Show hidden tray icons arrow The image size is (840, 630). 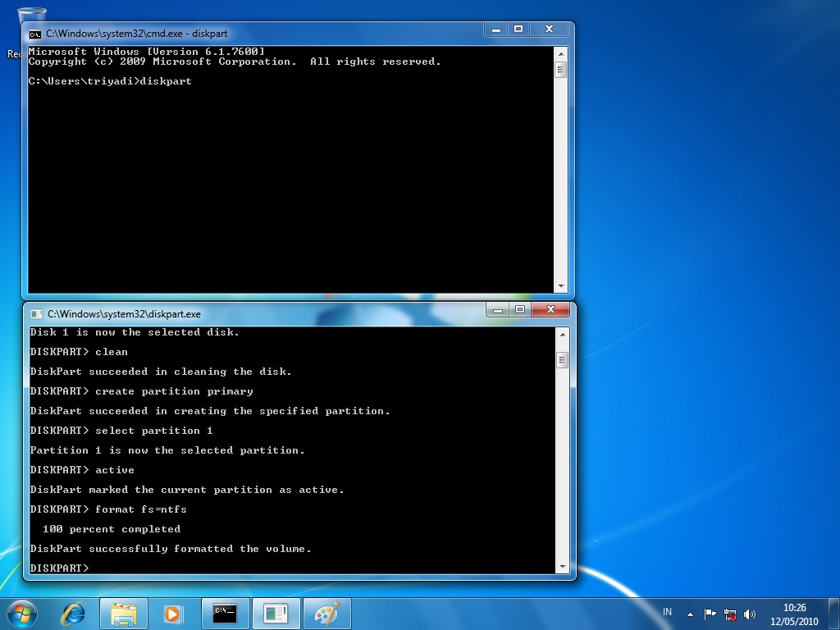point(690,614)
